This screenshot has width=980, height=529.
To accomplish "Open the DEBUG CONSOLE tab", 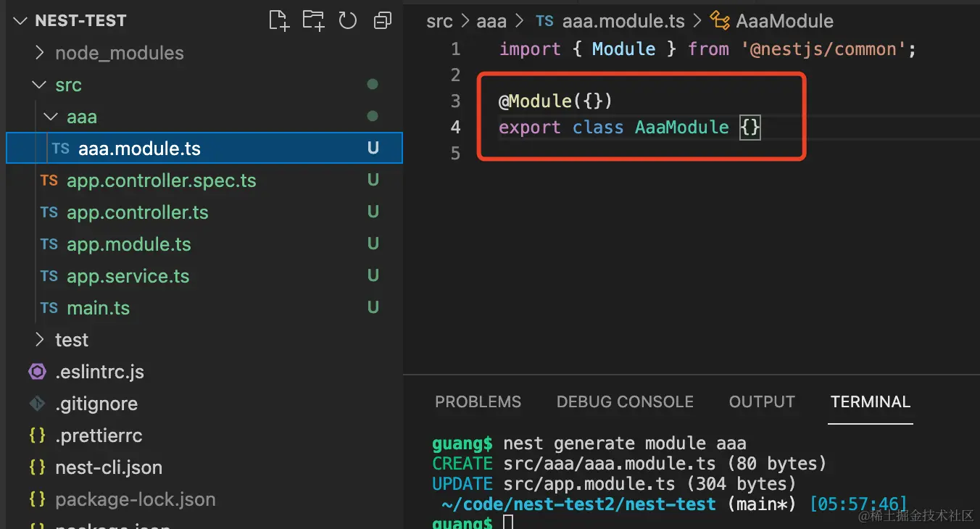I will point(625,402).
